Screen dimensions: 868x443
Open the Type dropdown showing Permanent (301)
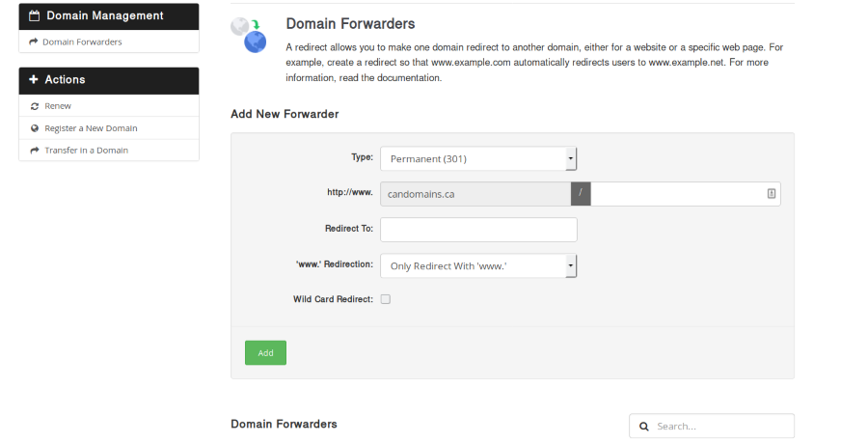[478, 158]
